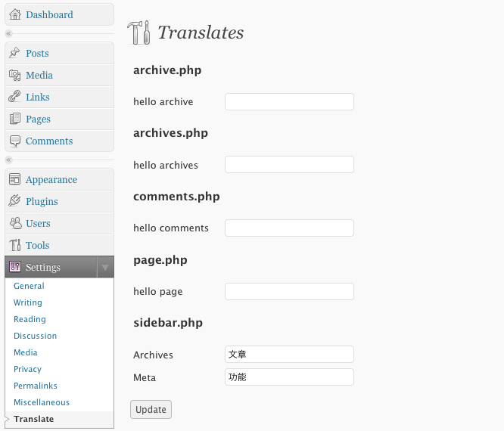Click the Media library icon in the main menu
Image resolution: width=504 pixels, height=431 pixels.
coord(15,75)
